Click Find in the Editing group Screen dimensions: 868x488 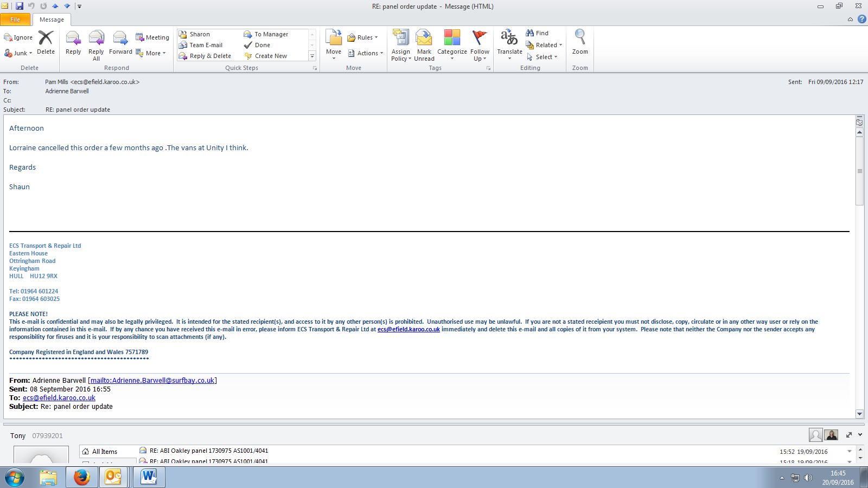point(537,33)
